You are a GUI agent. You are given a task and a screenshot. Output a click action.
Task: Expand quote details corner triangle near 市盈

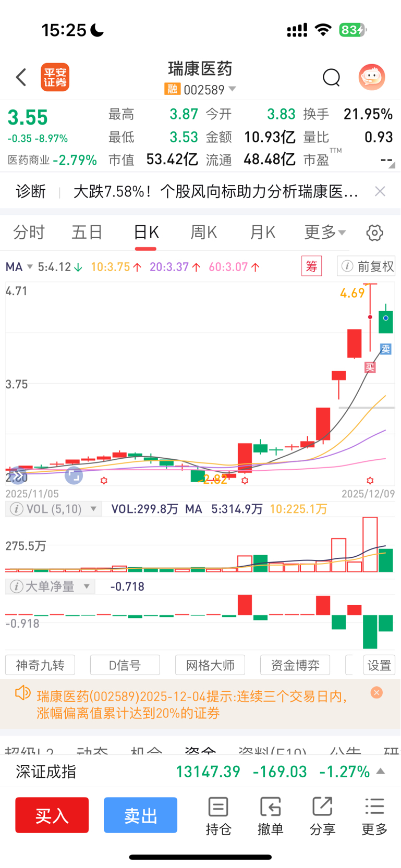tap(392, 165)
